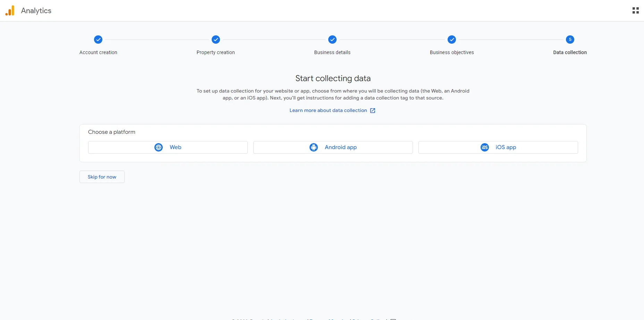The image size is (644, 320).
Task: Click the Business details checkmark
Action: (x=332, y=40)
